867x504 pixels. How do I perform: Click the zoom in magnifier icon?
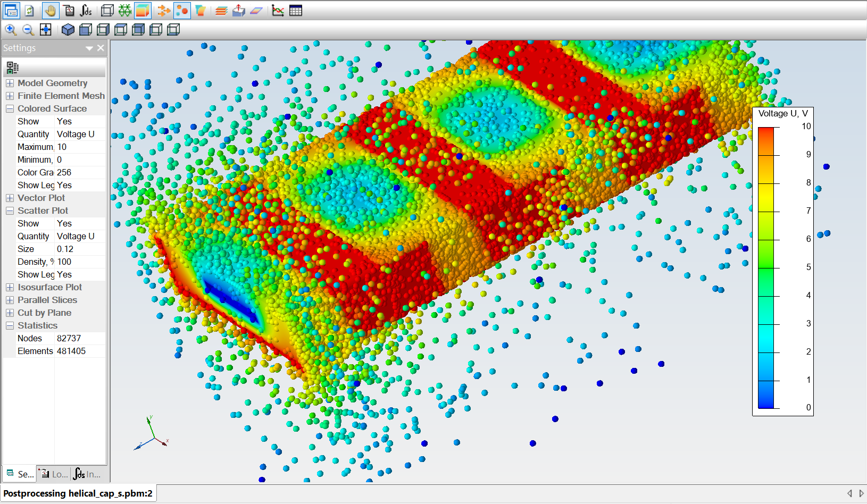(x=11, y=30)
